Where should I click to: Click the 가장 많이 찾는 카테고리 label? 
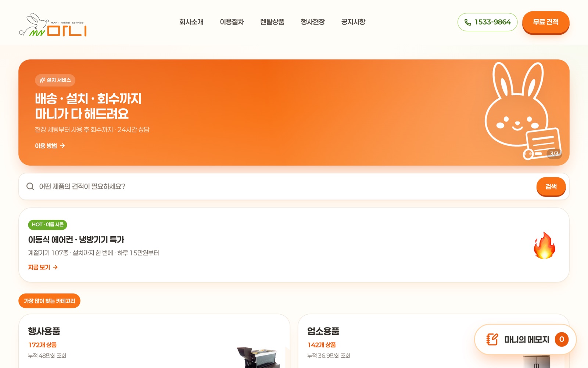49,301
